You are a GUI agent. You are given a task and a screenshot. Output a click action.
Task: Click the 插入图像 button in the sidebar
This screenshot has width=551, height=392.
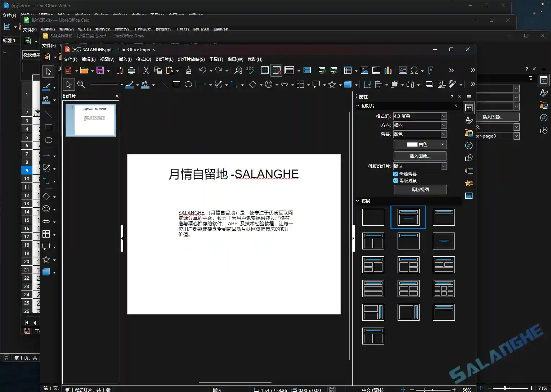(x=420, y=156)
